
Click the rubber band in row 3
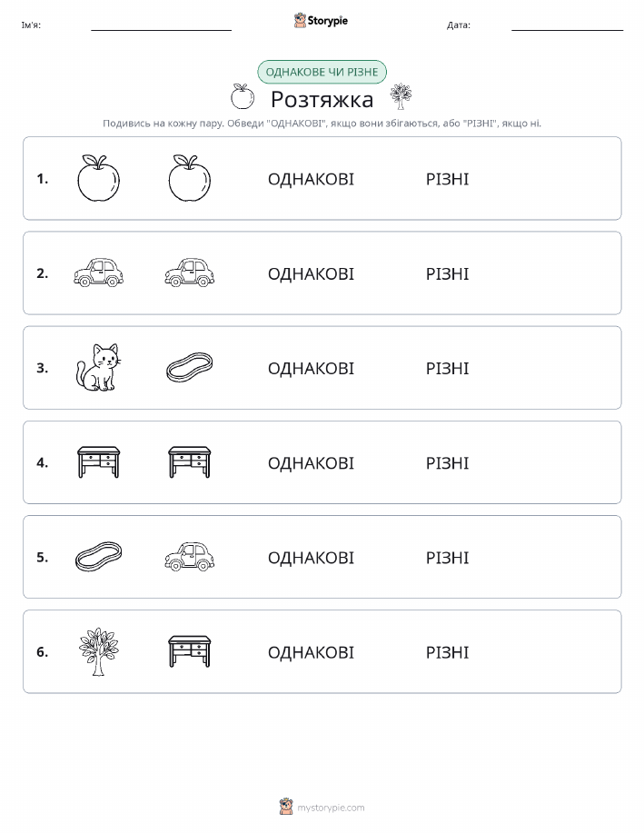click(190, 368)
